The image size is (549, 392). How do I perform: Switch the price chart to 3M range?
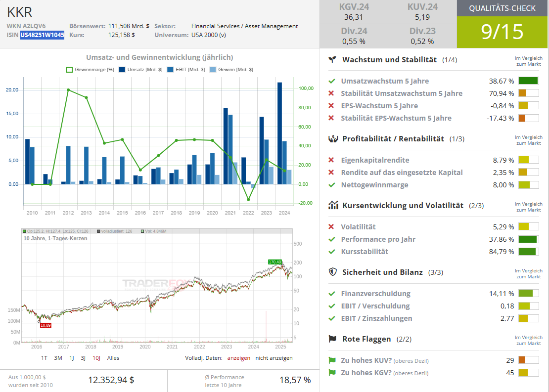click(58, 358)
